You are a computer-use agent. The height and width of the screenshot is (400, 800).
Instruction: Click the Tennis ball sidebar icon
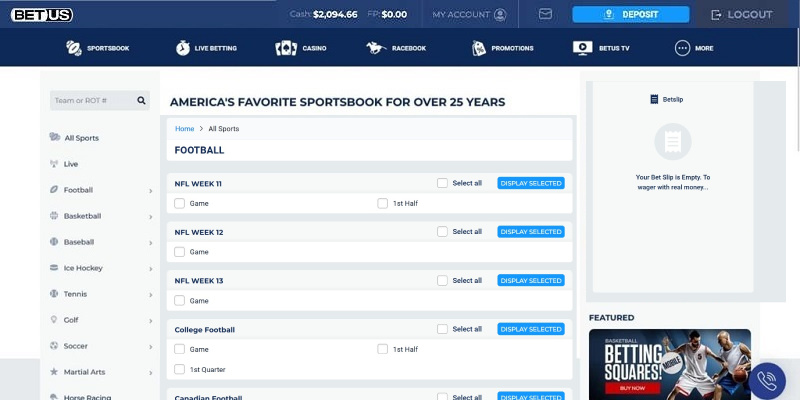coord(54,293)
